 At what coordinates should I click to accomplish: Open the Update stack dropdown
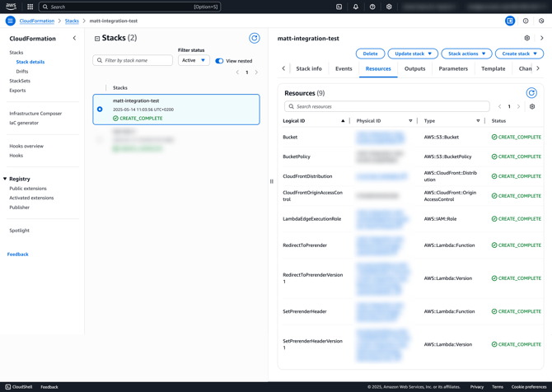[x=413, y=54]
